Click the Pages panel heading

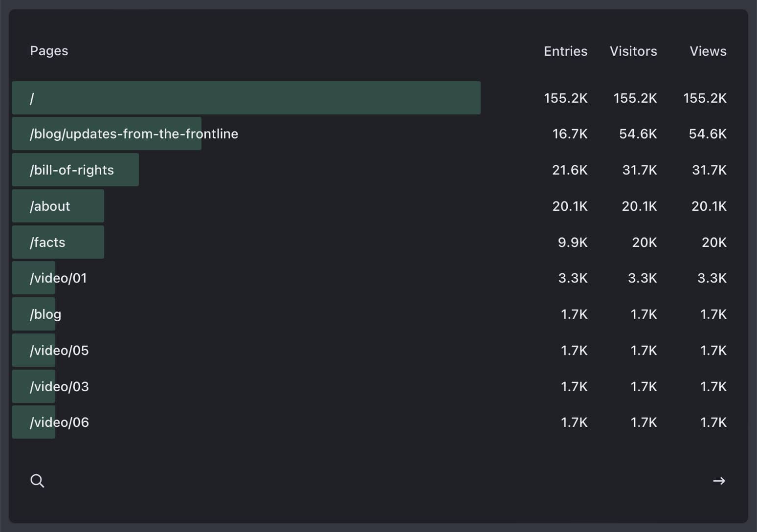pos(49,51)
